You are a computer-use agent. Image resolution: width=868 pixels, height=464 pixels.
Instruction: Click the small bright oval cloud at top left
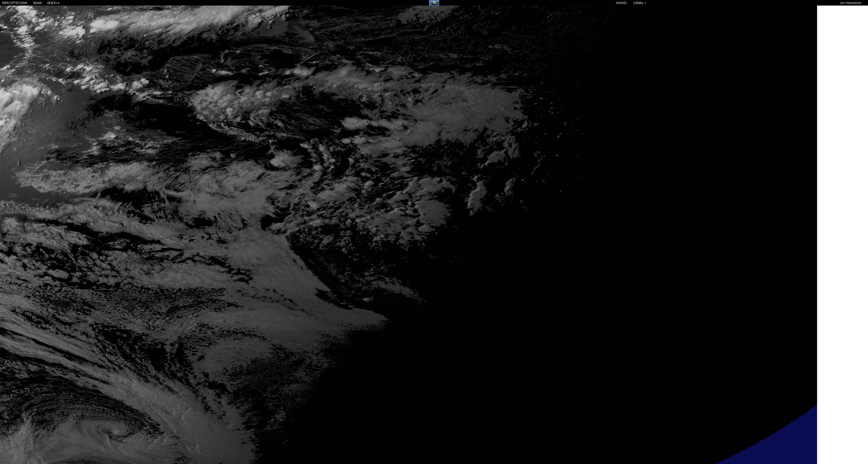pos(104,24)
